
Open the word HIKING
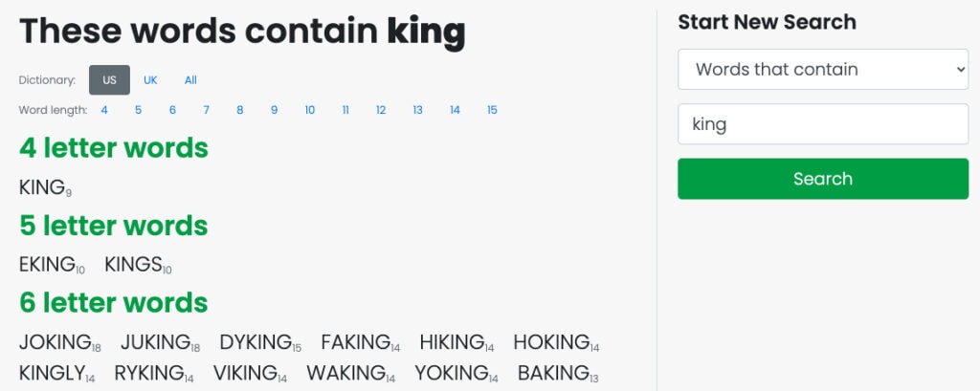pyautogui.click(x=452, y=342)
